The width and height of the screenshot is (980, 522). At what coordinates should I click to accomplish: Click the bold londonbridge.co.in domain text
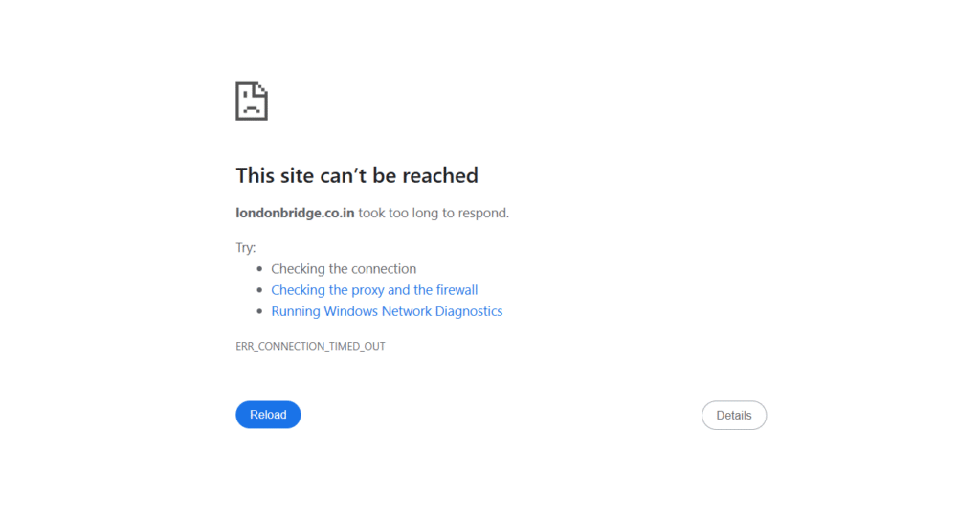(296, 213)
